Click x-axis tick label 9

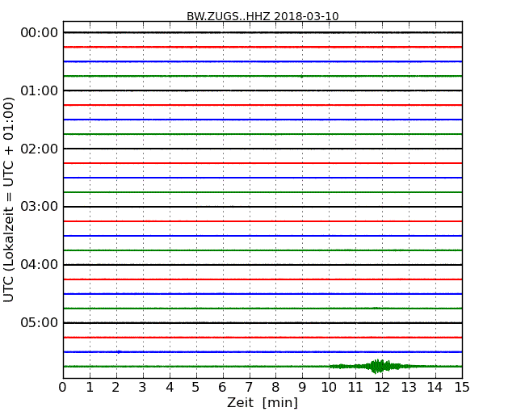pos(302,388)
